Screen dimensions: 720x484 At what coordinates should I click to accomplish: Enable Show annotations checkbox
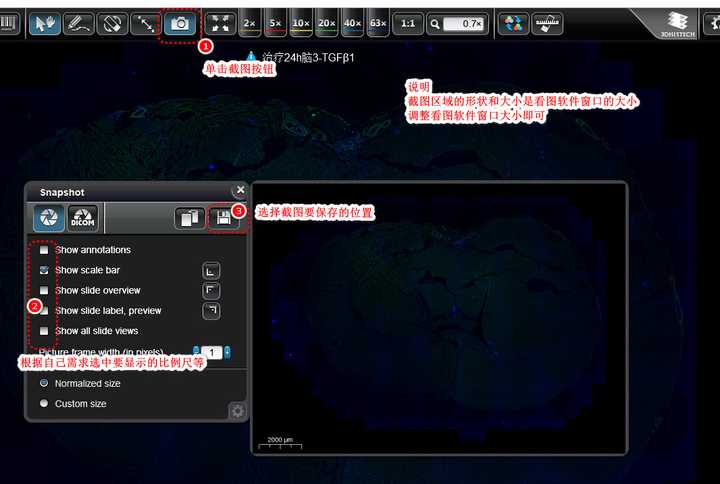coord(44,250)
